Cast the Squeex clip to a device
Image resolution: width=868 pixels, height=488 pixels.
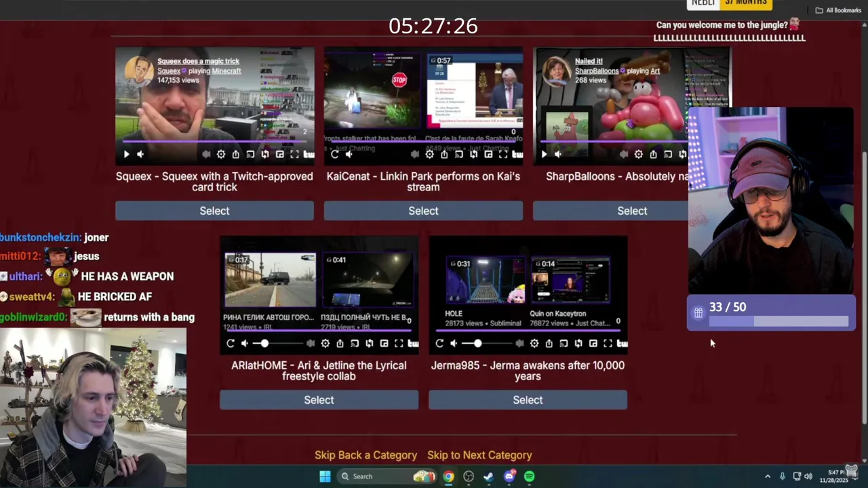tap(250, 155)
